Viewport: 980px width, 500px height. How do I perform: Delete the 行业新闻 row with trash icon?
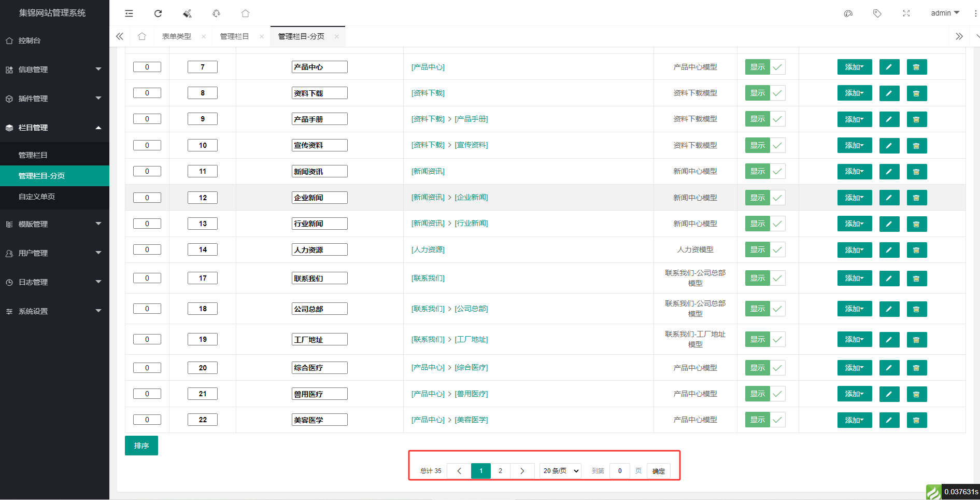(917, 224)
